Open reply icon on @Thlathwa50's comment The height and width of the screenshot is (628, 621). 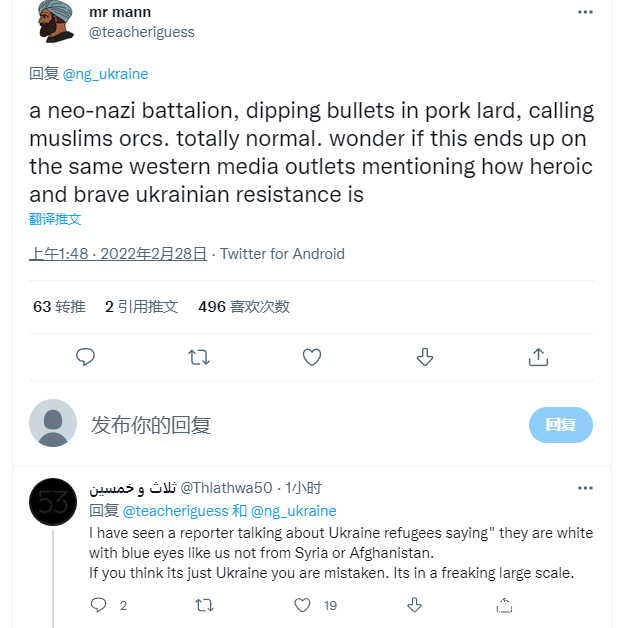click(x=99, y=605)
